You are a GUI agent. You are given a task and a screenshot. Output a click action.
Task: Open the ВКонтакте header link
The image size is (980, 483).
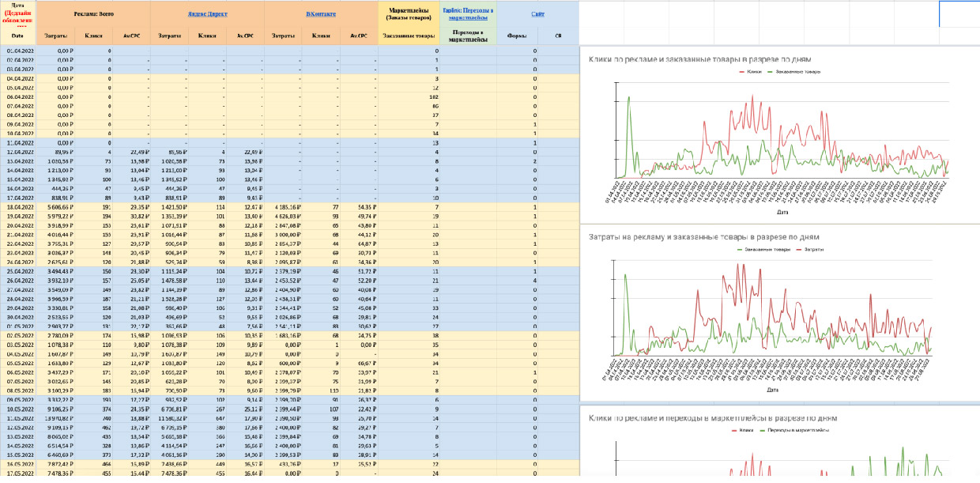tap(322, 13)
